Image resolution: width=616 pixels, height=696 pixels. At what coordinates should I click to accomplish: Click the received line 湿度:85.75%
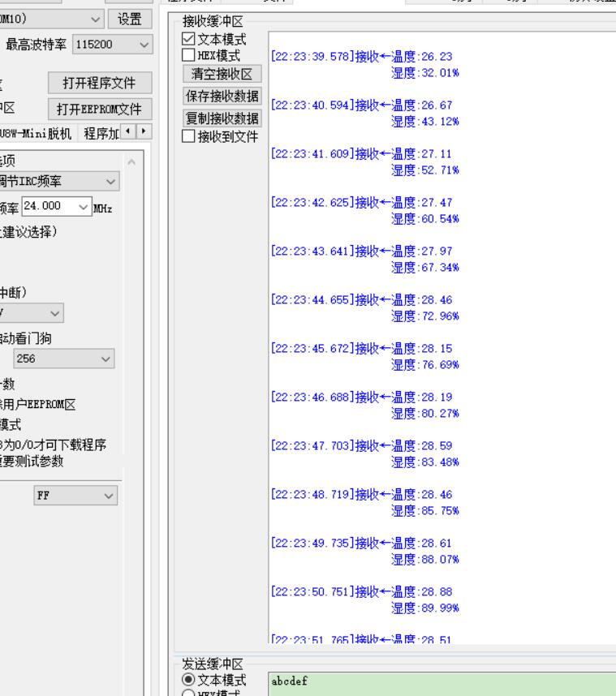tap(425, 511)
